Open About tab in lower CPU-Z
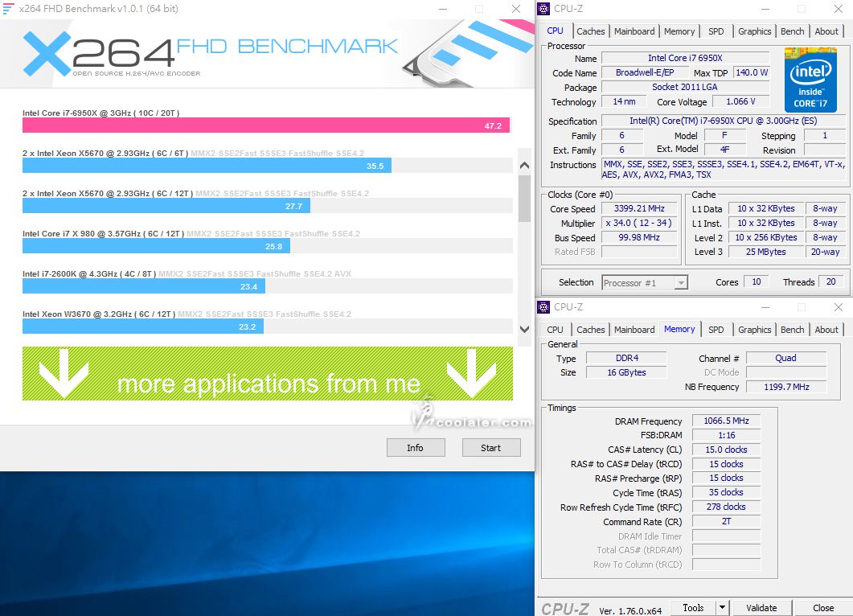Screen dimensions: 853x616 coord(826,330)
